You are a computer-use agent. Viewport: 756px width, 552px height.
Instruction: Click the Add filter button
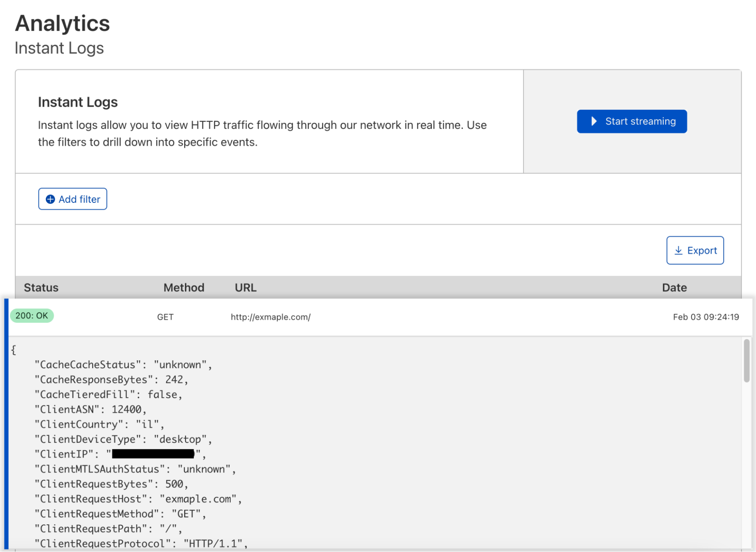(73, 199)
